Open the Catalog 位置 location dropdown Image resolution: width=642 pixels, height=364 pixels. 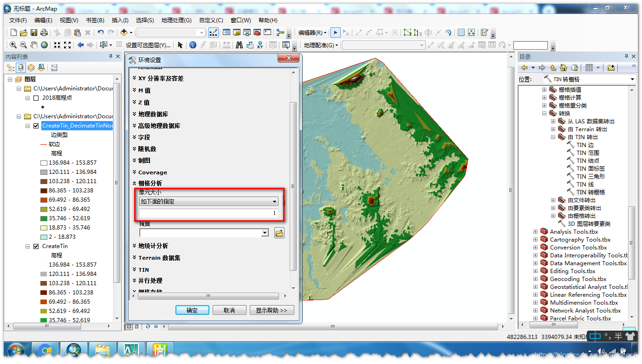coord(632,79)
